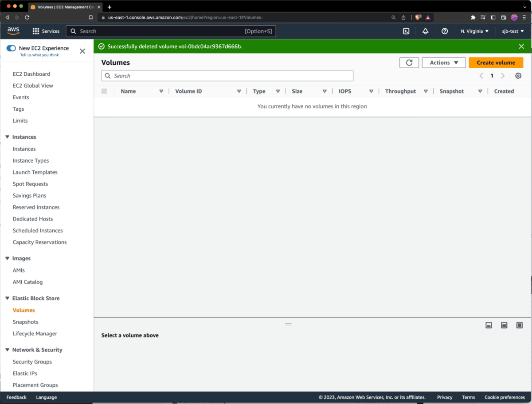Click inside the volumes search field

[x=227, y=76]
